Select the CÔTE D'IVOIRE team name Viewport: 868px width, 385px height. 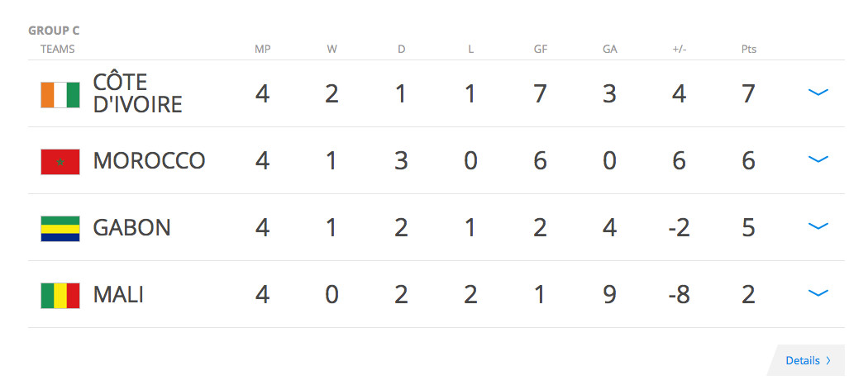(137, 93)
